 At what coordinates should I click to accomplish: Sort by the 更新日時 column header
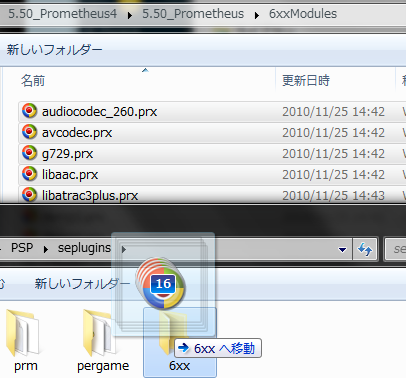click(x=306, y=80)
